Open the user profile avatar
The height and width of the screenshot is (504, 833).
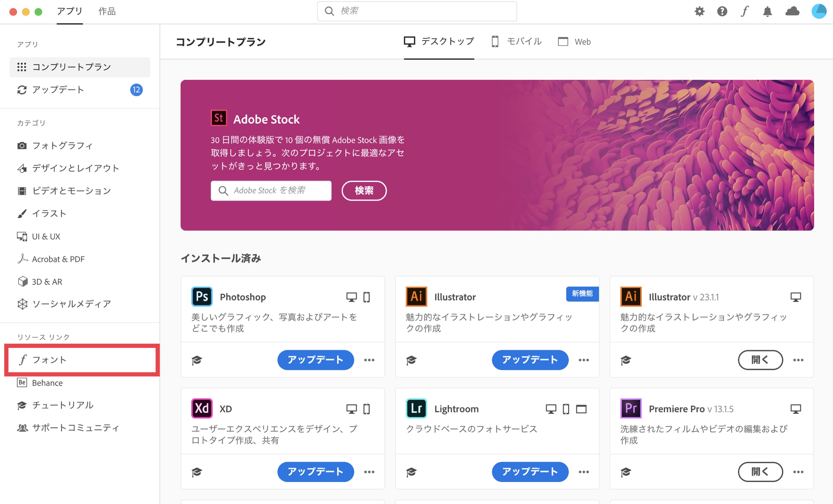click(x=818, y=11)
